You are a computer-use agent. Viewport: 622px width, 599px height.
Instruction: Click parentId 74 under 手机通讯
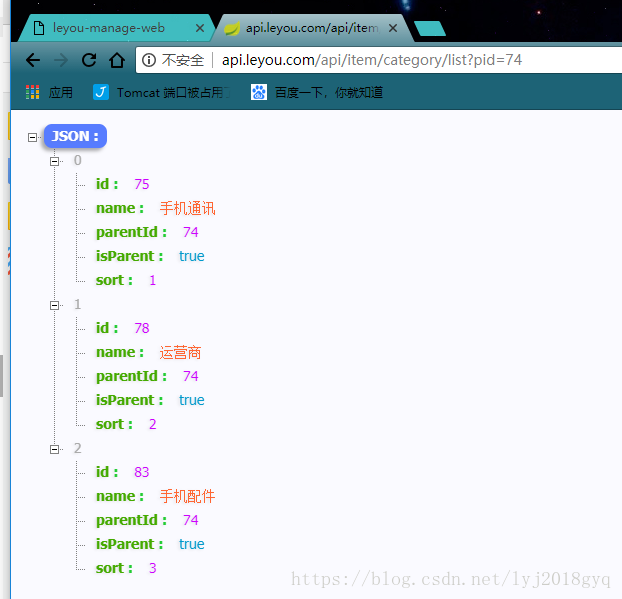(x=191, y=232)
